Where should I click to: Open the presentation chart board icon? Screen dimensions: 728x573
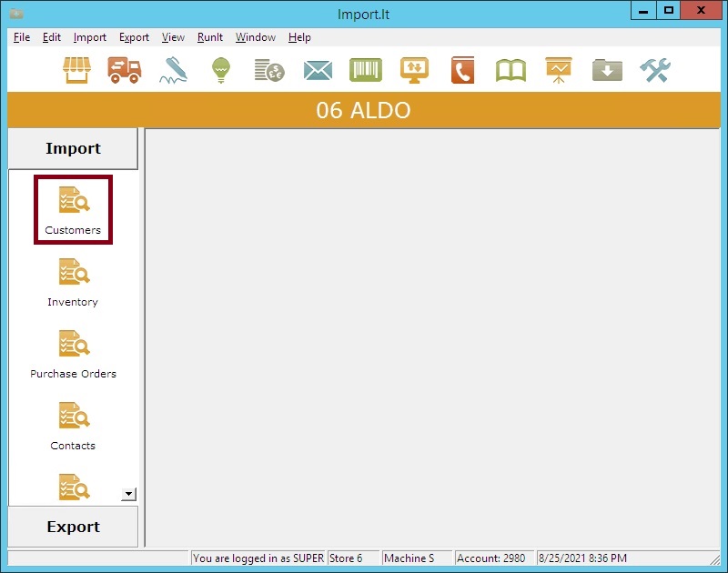[x=559, y=71]
